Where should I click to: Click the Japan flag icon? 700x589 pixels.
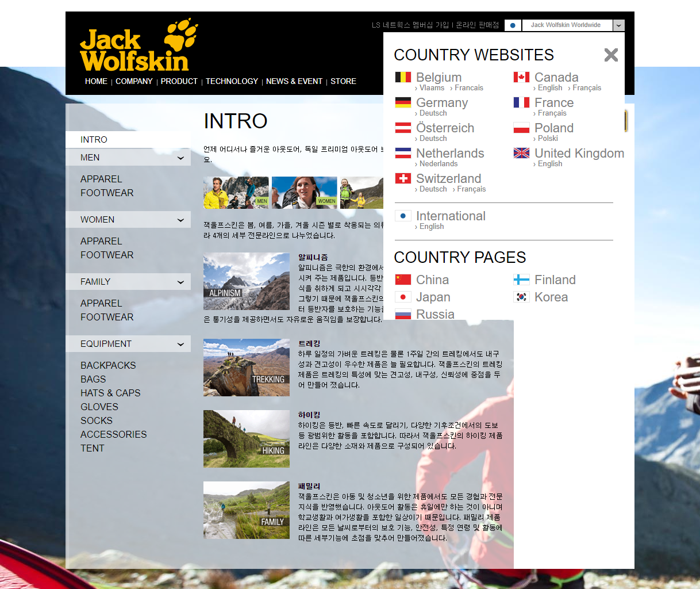(403, 297)
